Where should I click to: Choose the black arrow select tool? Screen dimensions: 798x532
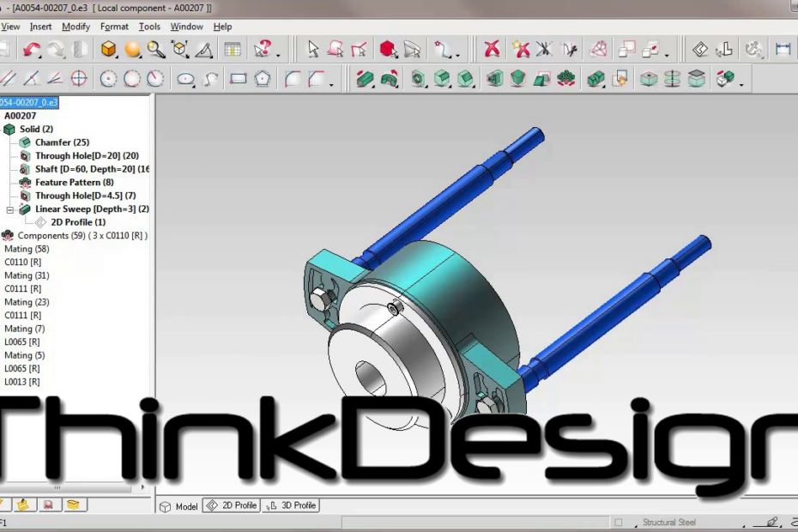[313, 49]
